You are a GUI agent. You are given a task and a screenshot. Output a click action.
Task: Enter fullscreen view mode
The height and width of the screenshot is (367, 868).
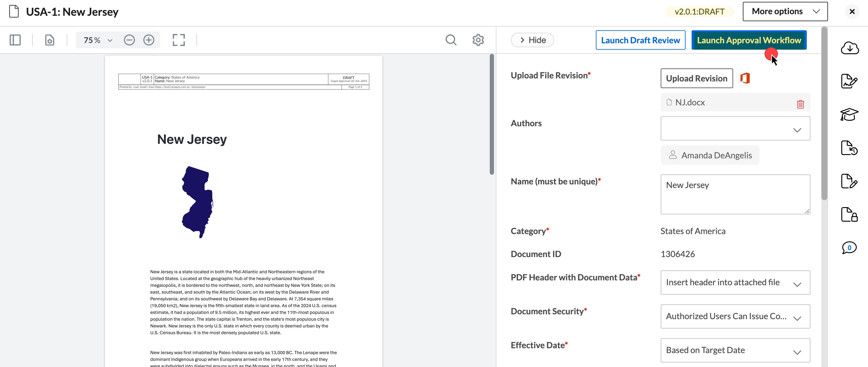[x=179, y=40]
